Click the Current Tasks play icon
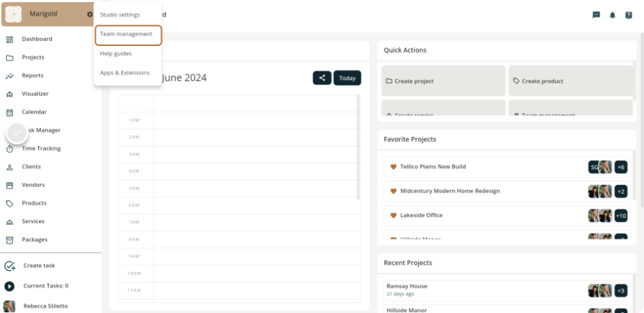The width and height of the screenshot is (644, 313). tap(10, 286)
